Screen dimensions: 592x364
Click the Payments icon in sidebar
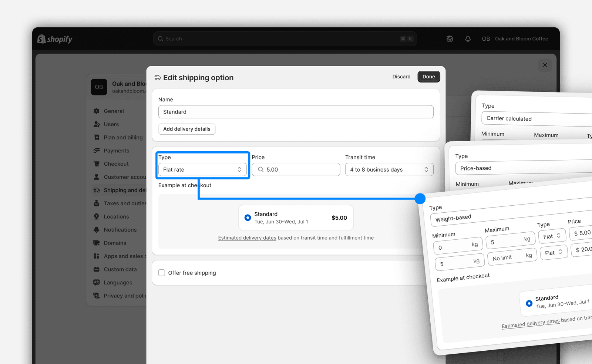(x=97, y=151)
